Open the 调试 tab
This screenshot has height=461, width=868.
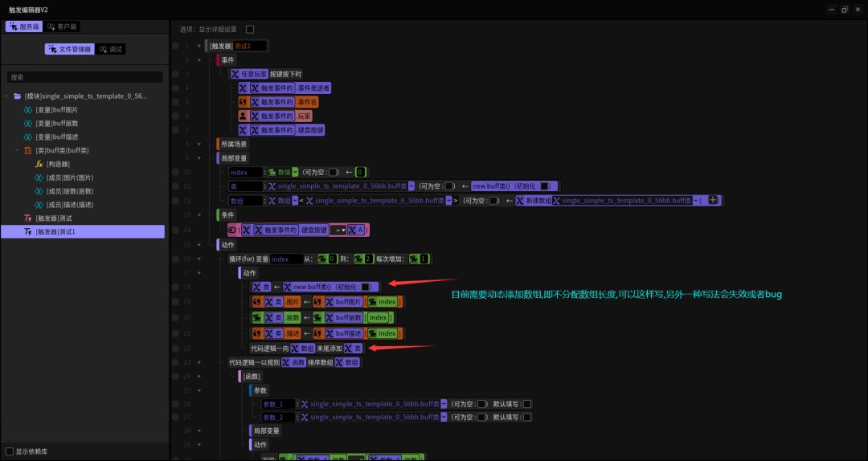point(111,49)
